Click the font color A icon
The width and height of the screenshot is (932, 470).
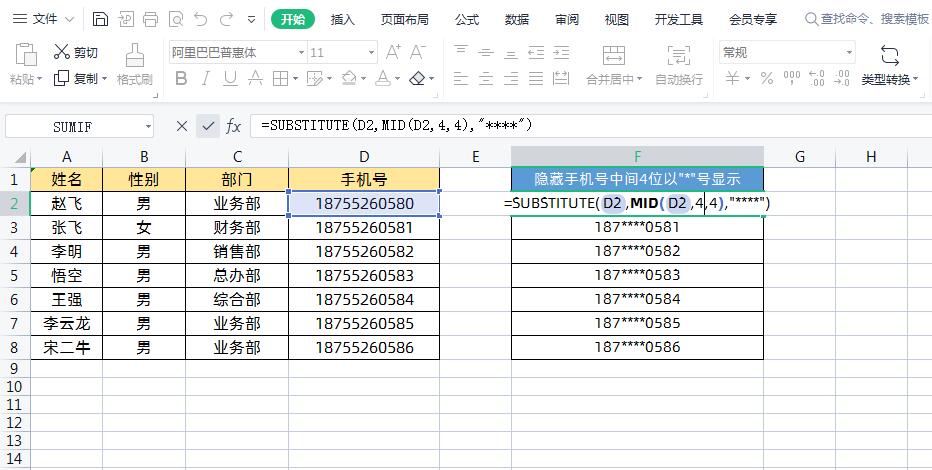(x=383, y=78)
